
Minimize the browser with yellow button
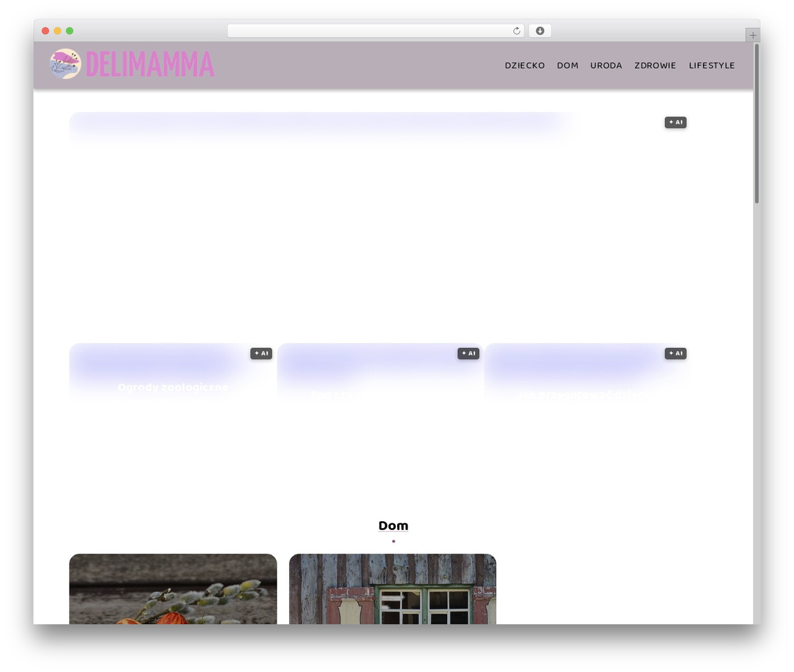click(x=58, y=31)
